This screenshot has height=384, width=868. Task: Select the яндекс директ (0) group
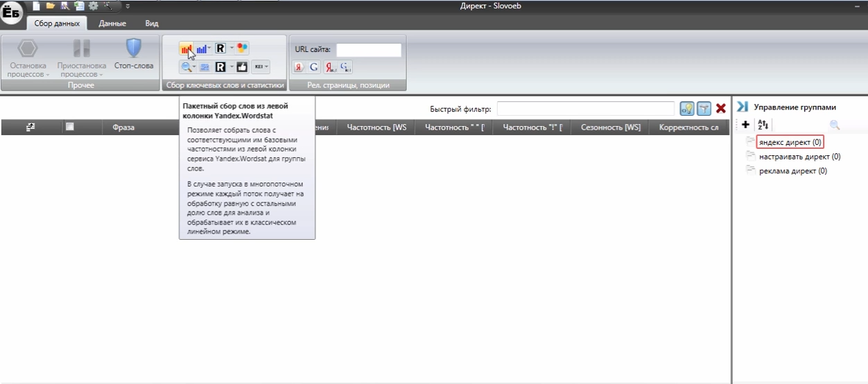coord(790,142)
